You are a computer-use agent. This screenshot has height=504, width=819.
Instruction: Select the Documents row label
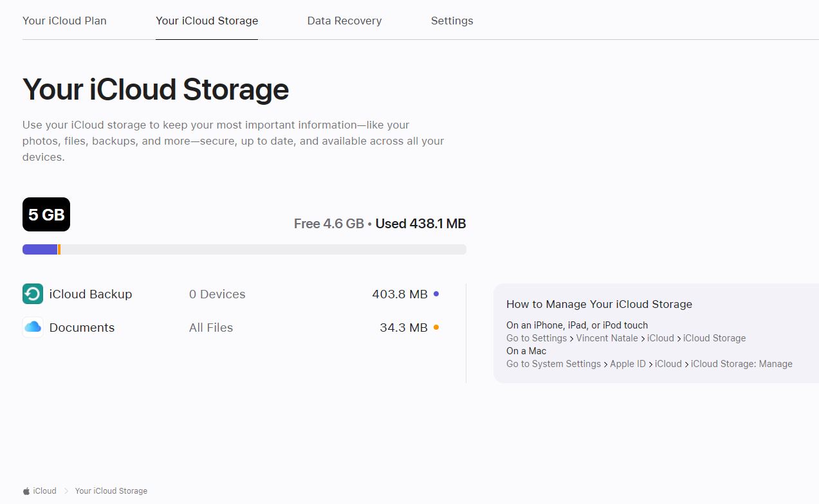point(82,327)
